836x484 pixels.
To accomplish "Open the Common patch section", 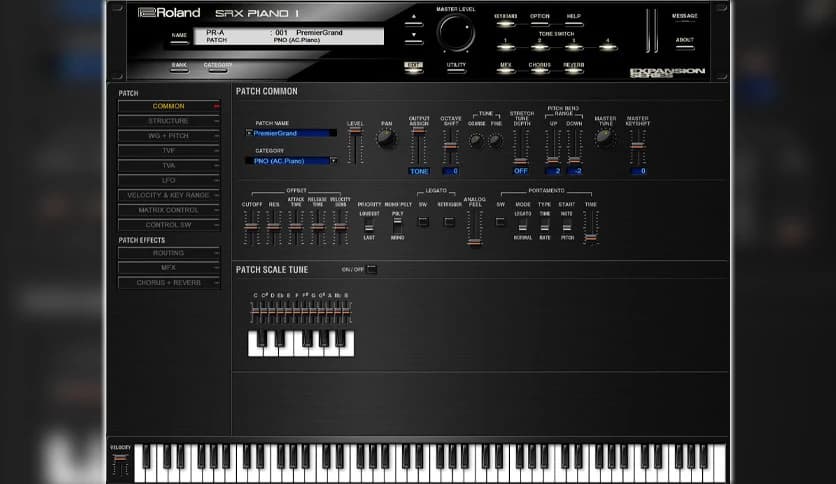I will point(169,106).
